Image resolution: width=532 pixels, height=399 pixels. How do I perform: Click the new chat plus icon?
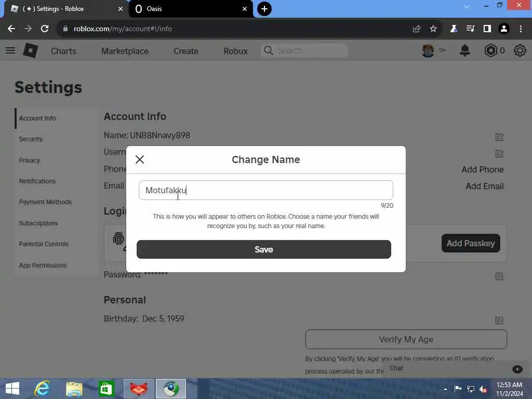[x=517, y=369]
